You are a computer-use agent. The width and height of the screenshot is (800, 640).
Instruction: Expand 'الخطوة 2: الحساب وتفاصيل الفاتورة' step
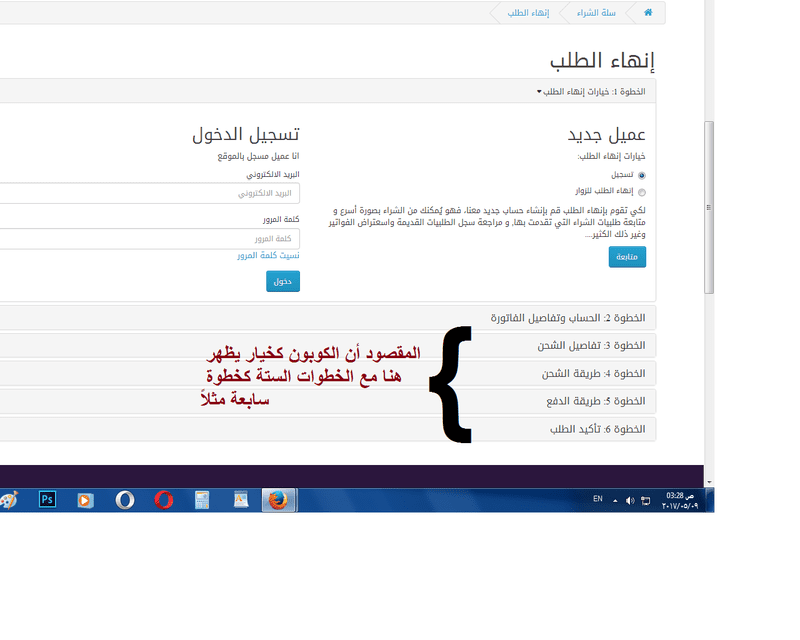click(328, 318)
